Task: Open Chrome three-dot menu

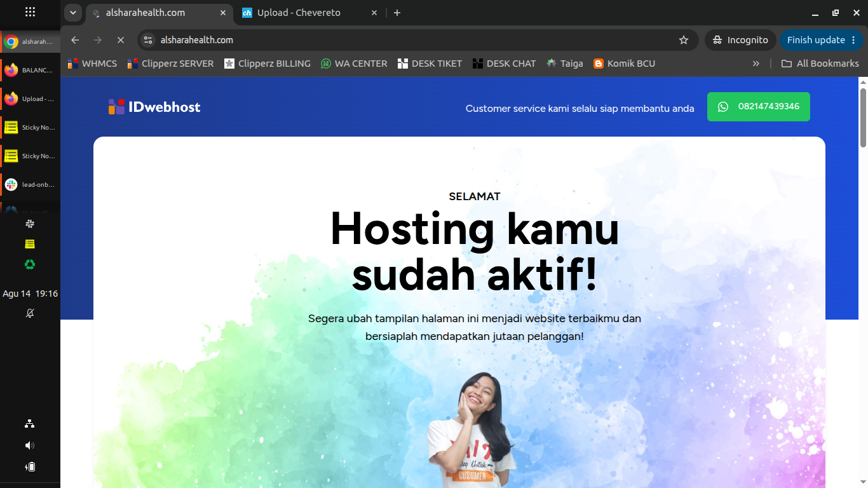Action: coord(853,40)
